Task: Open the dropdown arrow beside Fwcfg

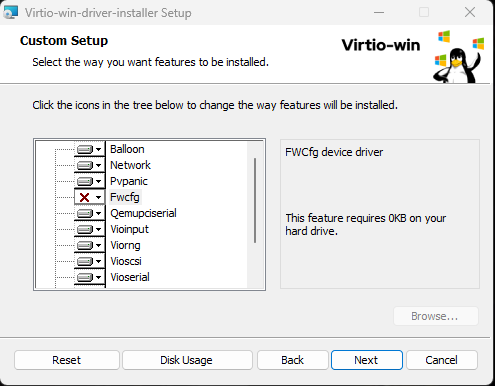Action: [98, 197]
